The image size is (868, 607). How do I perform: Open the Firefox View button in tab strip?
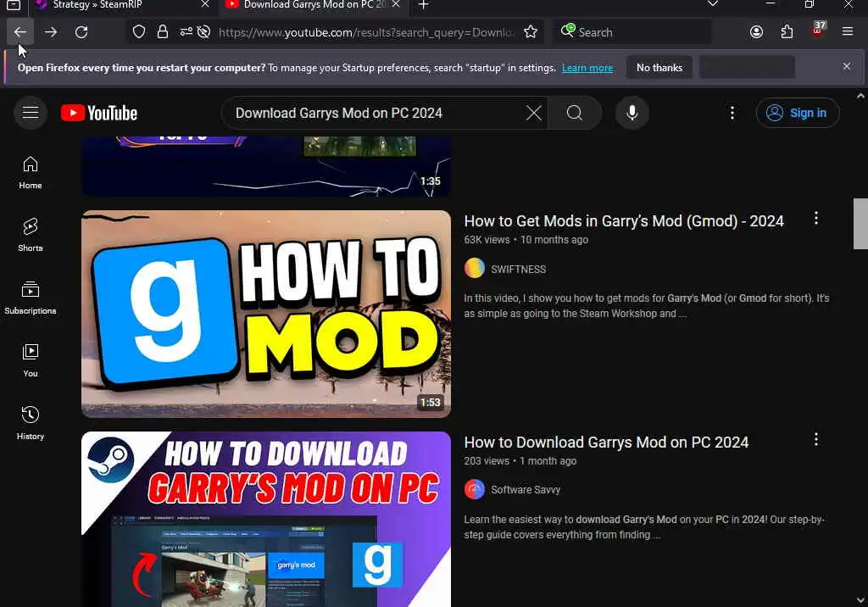point(14,6)
